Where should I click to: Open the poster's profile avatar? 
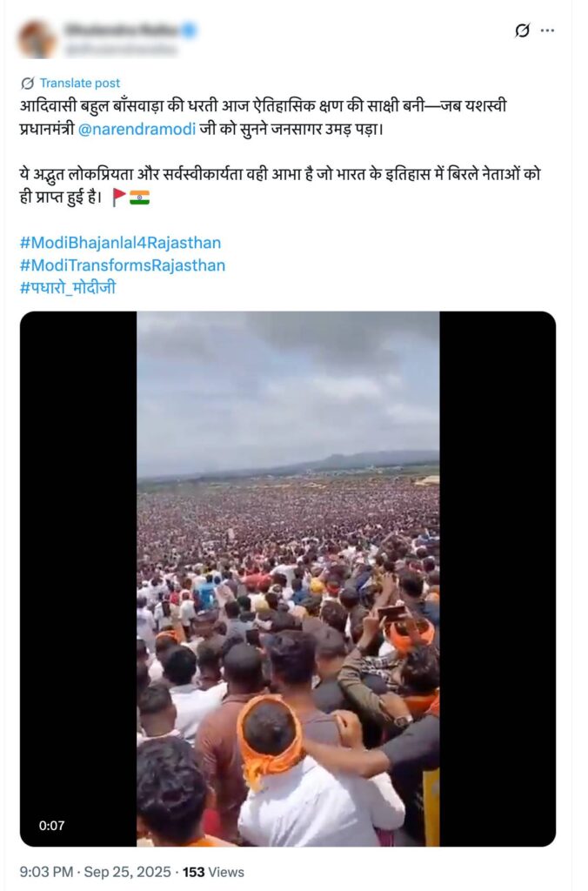pyautogui.click(x=37, y=39)
